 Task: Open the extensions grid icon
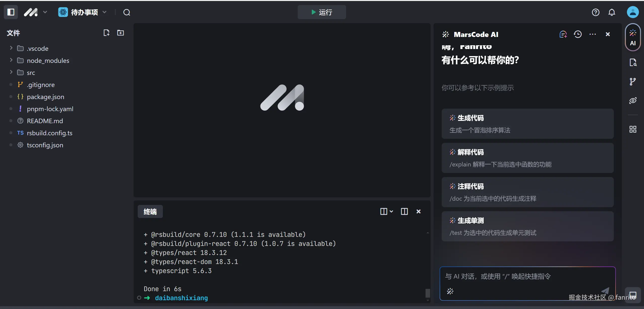pos(633,129)
